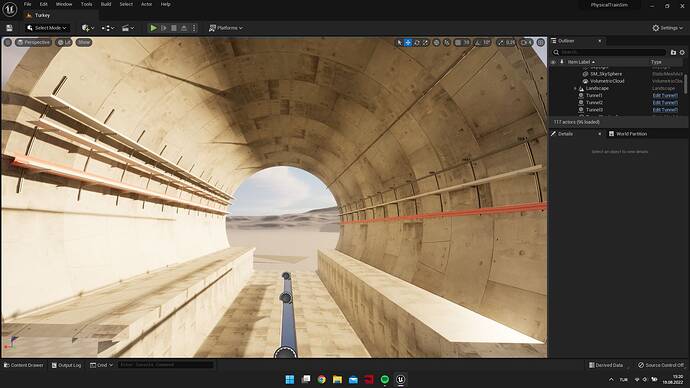Toggle grid snapping in viewport

(458, 43)
